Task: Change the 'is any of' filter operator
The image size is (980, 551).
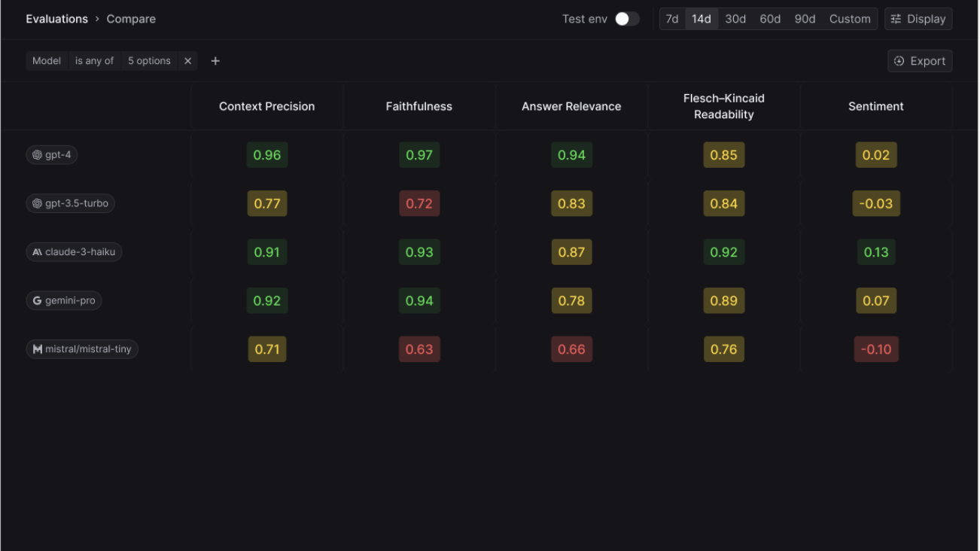Action: (x=94, y=61)
